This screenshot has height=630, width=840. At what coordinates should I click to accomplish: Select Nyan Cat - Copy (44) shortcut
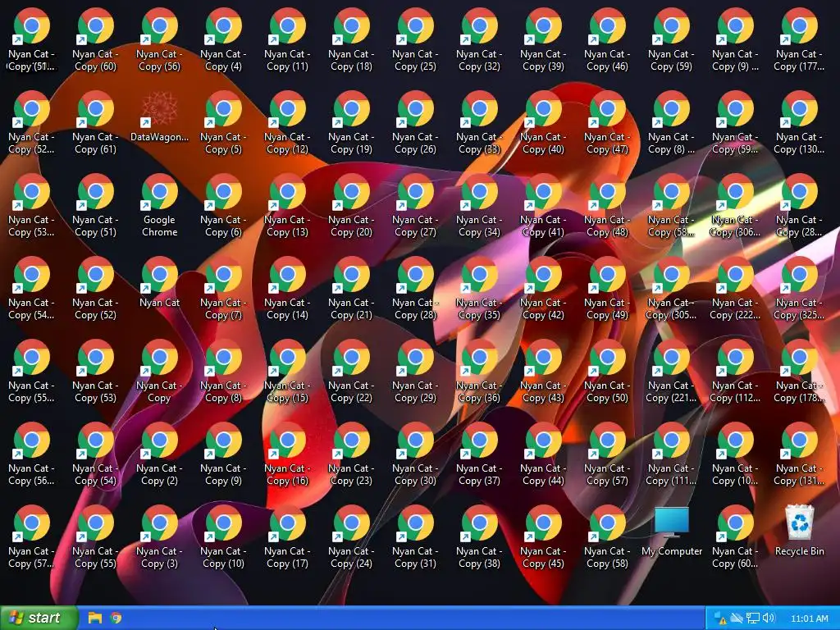tap(543, 454)
